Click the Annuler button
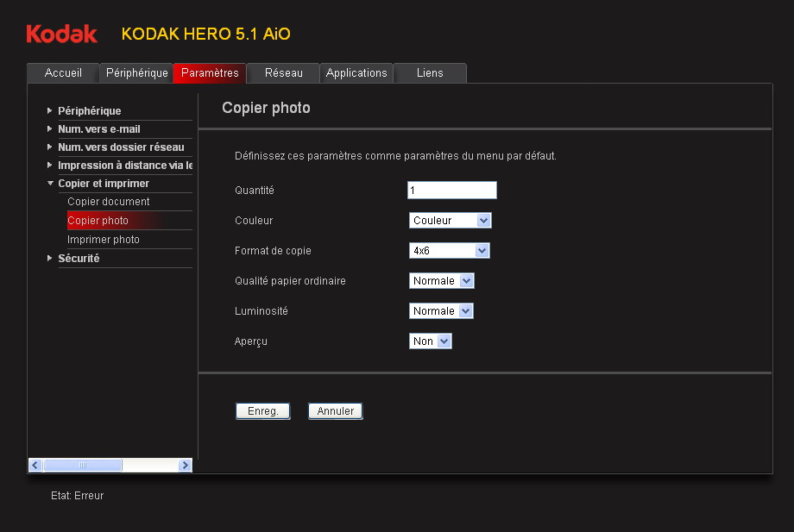 335,411
